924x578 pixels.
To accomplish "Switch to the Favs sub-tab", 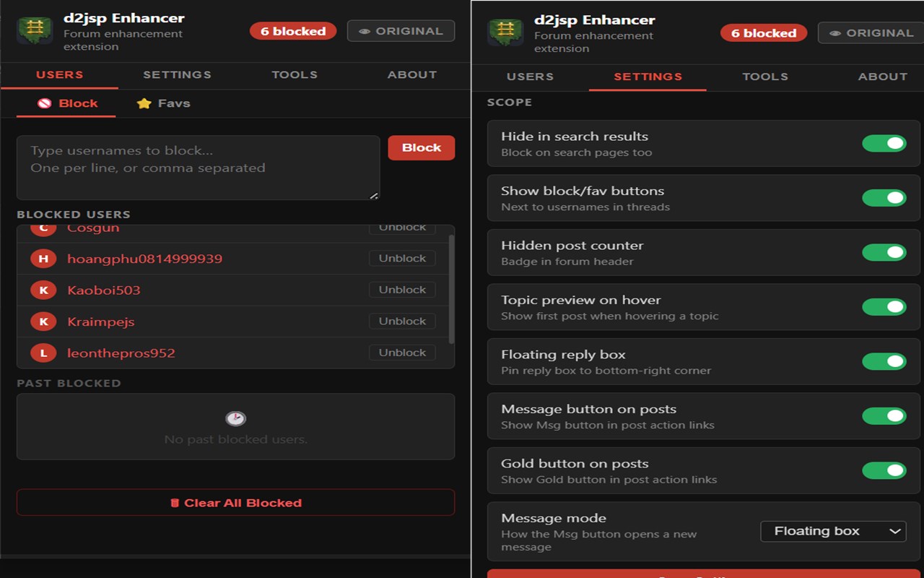I will click(x=163, y=103).
